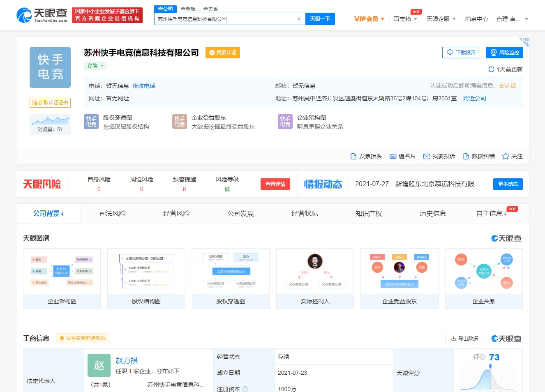Viewport: 545px width, 392px height.
Task: View 附近公司 nearby companies
Action: (475, 98)
